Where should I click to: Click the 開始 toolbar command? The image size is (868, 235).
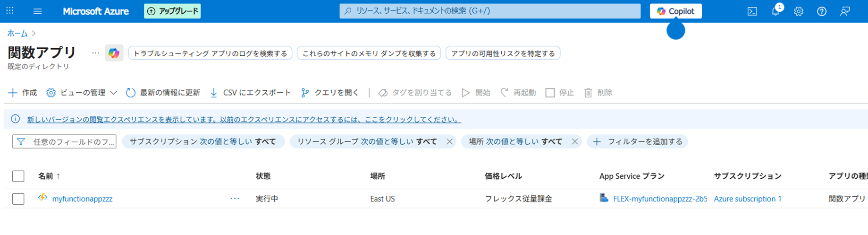[x=476, y=93]
